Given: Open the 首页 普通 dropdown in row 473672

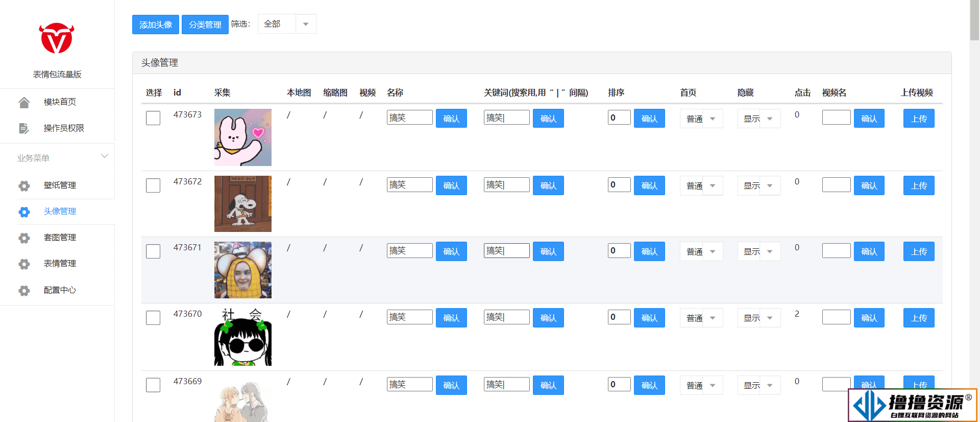Looking at the screenshot, I should [x=701, y=185].
